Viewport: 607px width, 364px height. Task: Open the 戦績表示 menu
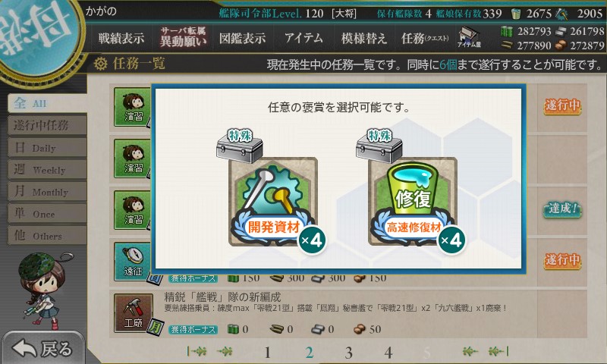[x=121, y=38]
